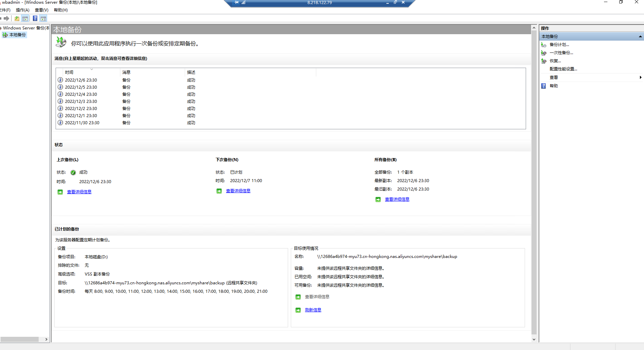This screenshot has width=644, height=350.
Task: Click the info icon of 2022/12/6 backup message
Action: 60,80
